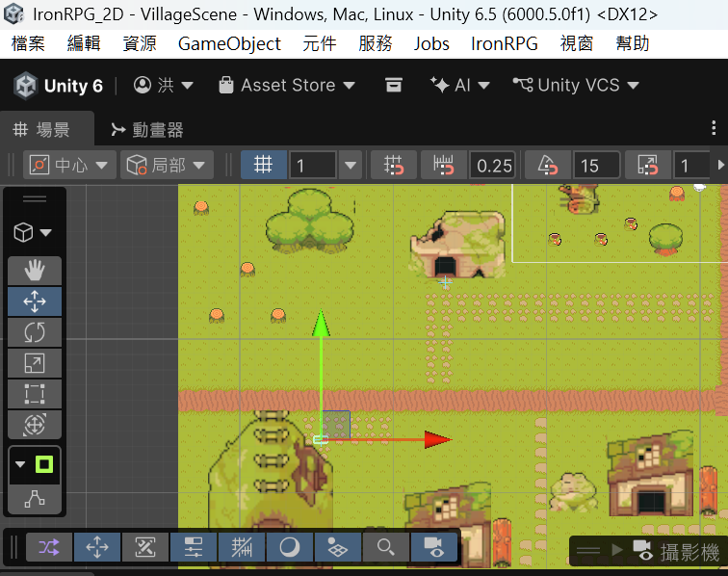728x576 pixels.
Task: Edit grid size field showing 1
Action: (x=312, y=166)
